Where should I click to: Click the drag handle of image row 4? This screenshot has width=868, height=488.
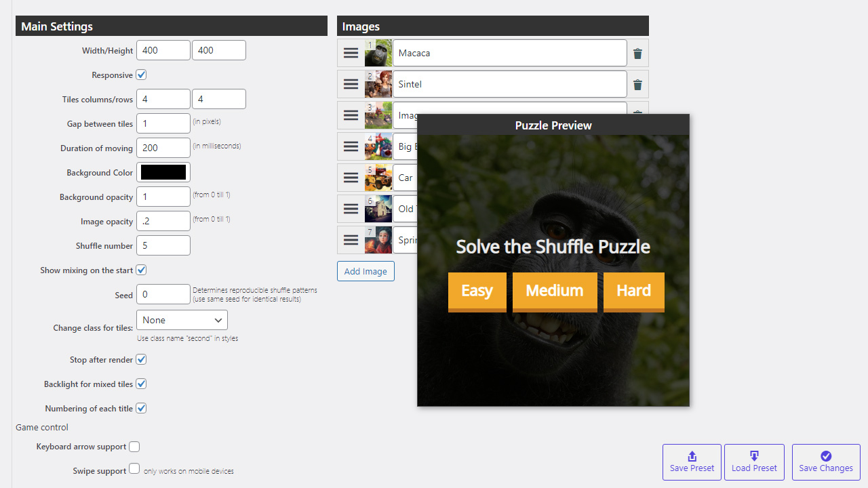[x=351, y=146]
